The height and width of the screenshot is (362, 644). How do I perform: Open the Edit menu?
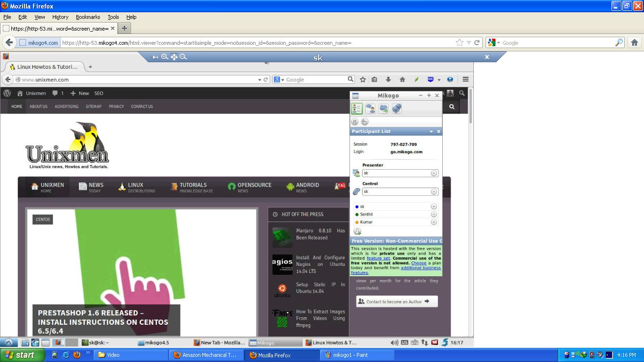point(23,17)
